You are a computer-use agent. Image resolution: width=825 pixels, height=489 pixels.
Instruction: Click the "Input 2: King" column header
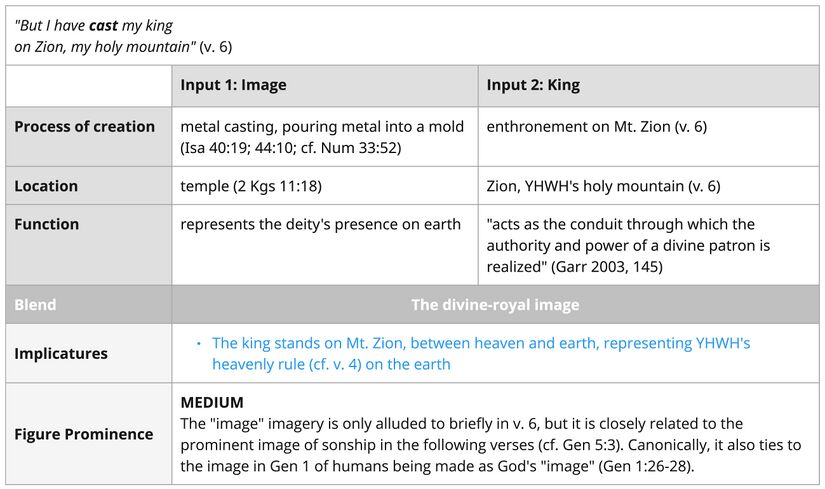(533, 85)
